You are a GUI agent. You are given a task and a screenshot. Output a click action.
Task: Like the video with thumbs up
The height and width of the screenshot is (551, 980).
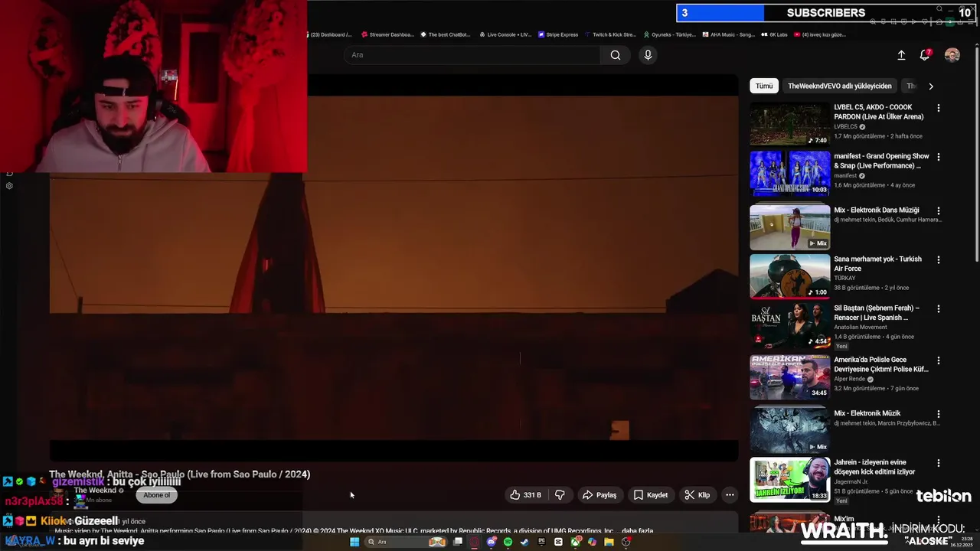click(526, 495)
